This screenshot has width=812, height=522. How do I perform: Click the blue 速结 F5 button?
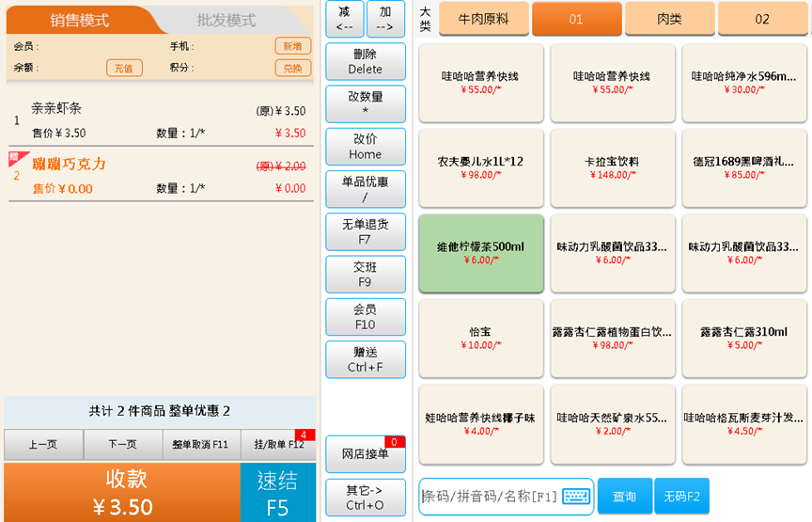tap(278, 493)
